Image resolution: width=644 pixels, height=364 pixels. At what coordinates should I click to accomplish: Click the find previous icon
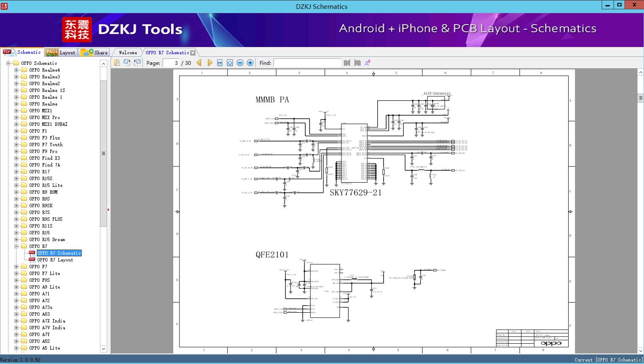[x=347, y=63]
